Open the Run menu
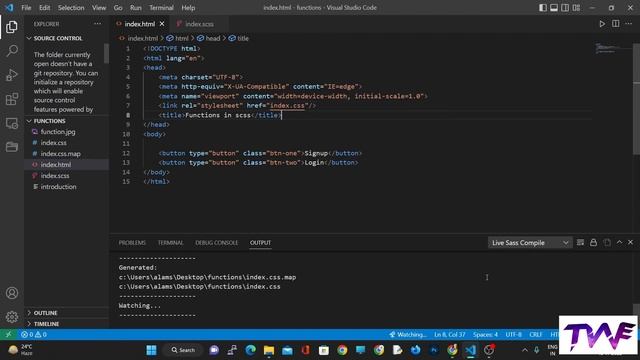 [x=136, y=7]
